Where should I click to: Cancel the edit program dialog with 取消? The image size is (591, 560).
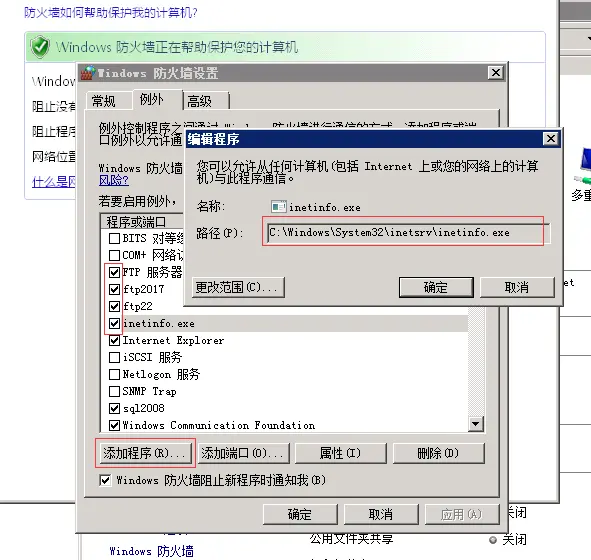coord(517,288)
